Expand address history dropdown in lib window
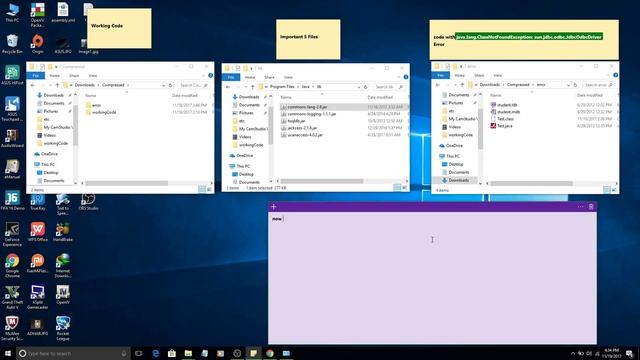Viewport: 640px width, 360px height. click(359, 87)
